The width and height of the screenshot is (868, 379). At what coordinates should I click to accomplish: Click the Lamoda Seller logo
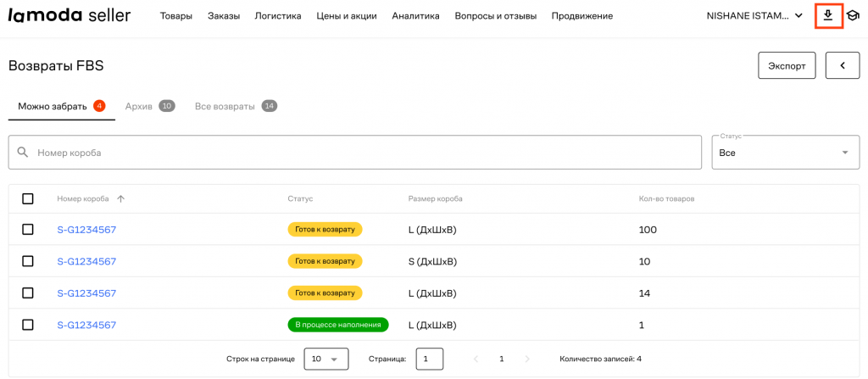click(x=69, y=15)
